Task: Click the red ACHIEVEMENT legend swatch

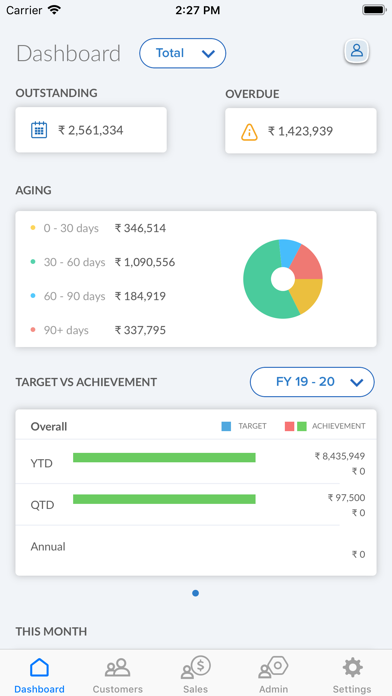Action: 289,427
